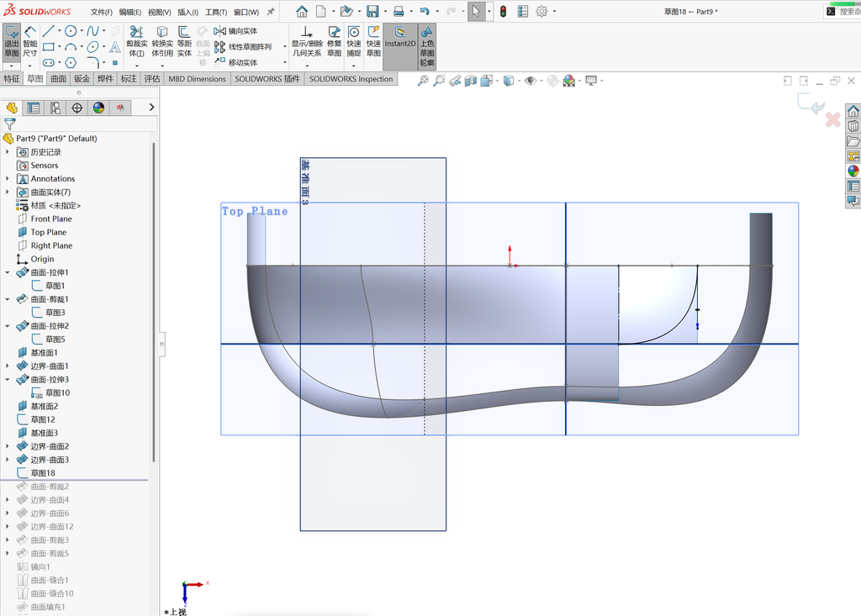Select the Circle sketch tool
Viewport: 861px width, 616px height.
click(71, 31)
